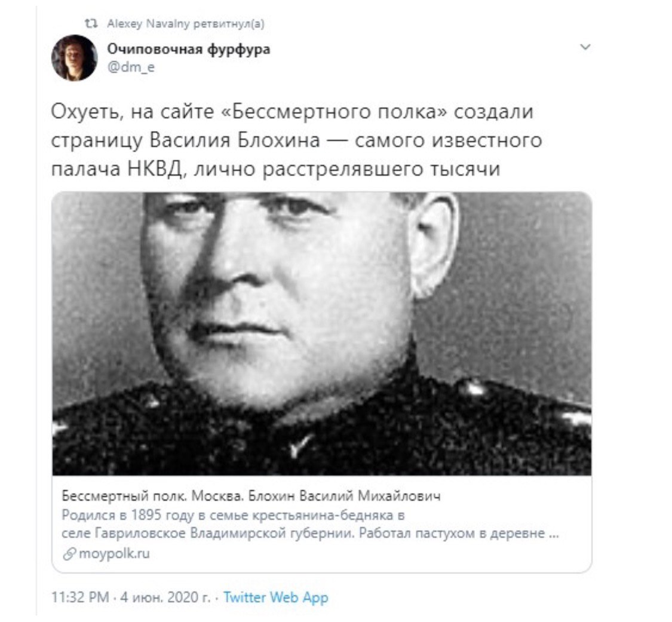
Task: Click the 11:32 PM tweet timestamp
Action: tap(80, 598)
